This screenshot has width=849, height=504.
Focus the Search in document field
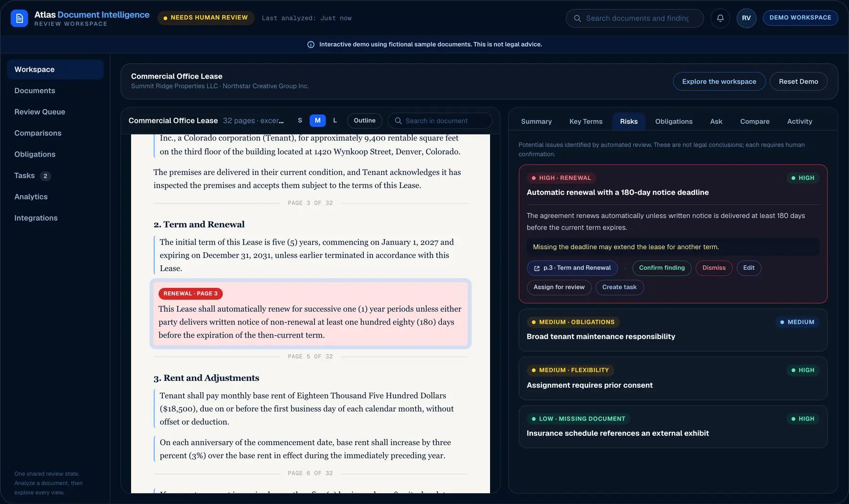(x=440, y=121)
